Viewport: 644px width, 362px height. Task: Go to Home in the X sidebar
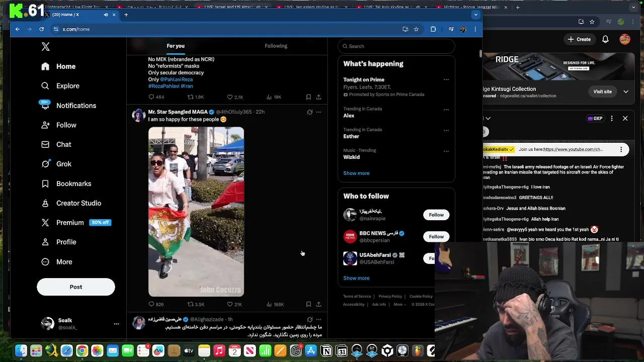[58, 66]
